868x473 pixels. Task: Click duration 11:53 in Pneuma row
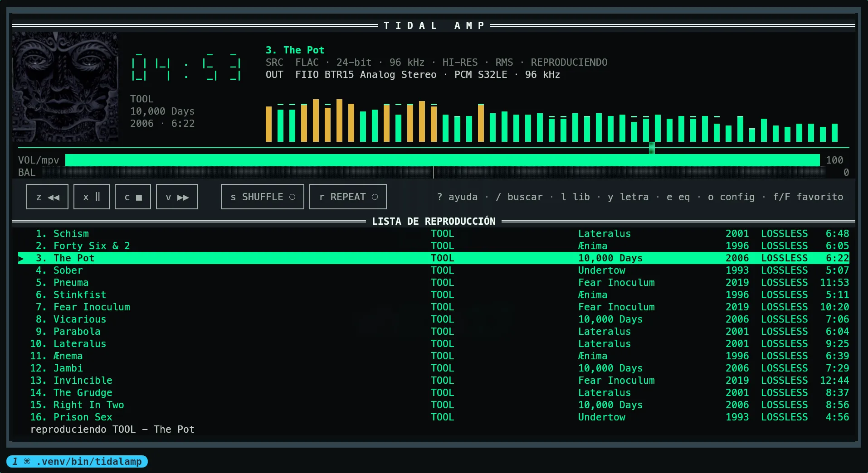(834, 283)
